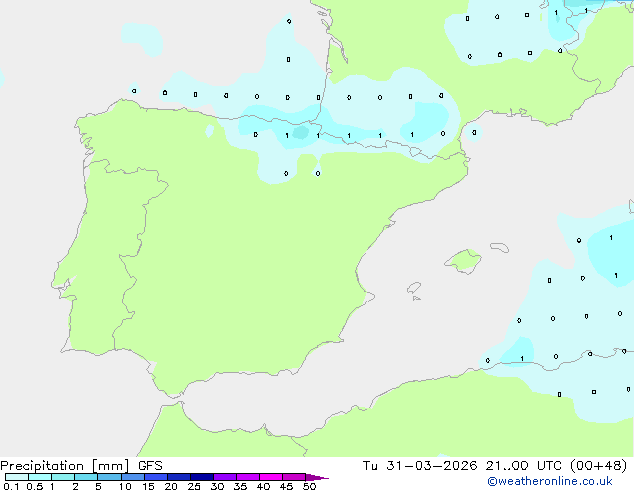This screenshot has width=634, height=490.
Task: Select the palest cyan leftmost legend swatch
Action: [17, 477]
